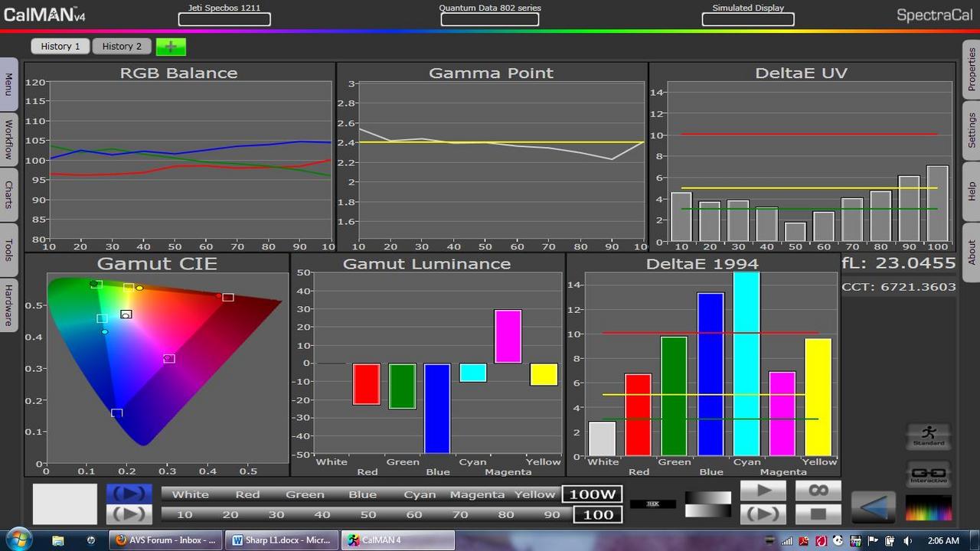980x551 pixels.
Task: Click the white pattern preview swatch
Action: [x=65, y=504]
